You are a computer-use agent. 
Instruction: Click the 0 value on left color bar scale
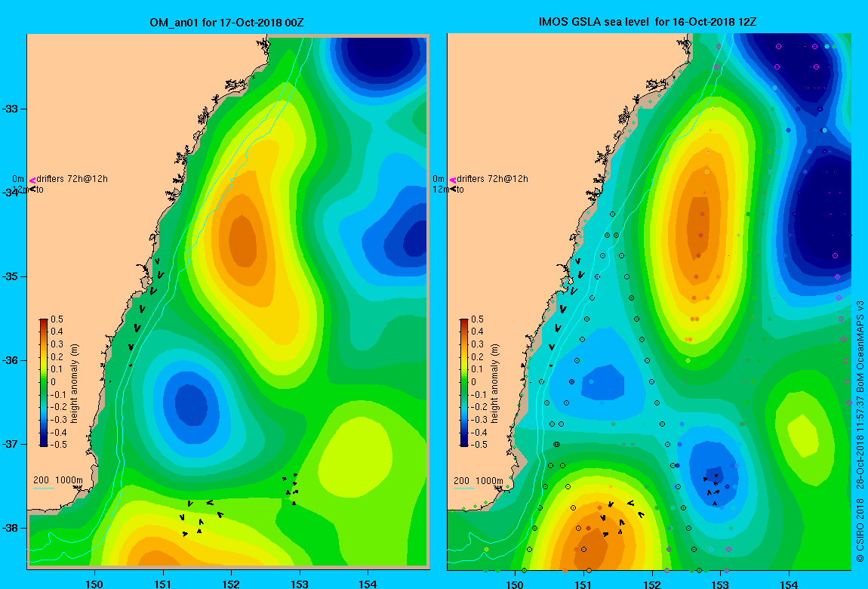[54, 382]
